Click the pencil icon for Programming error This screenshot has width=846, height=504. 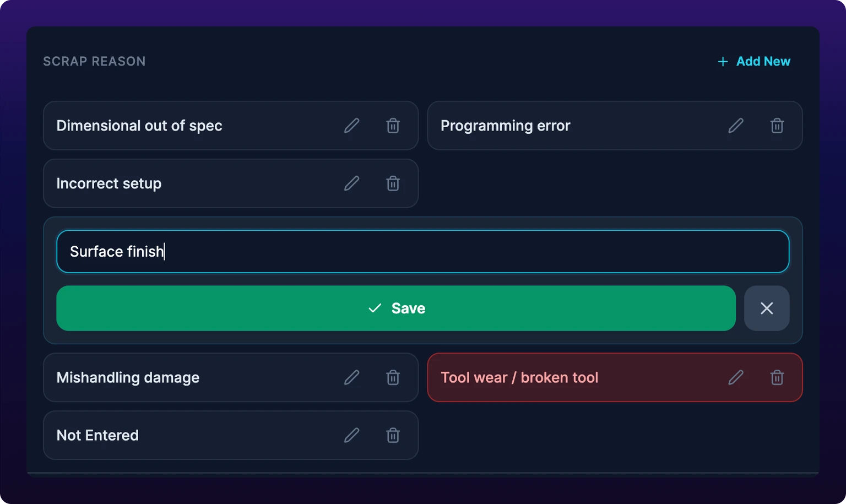point(736,126)
